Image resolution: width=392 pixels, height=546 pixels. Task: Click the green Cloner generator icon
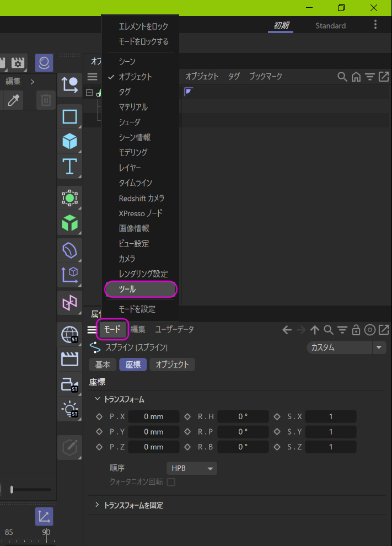[x=69, y=223]
